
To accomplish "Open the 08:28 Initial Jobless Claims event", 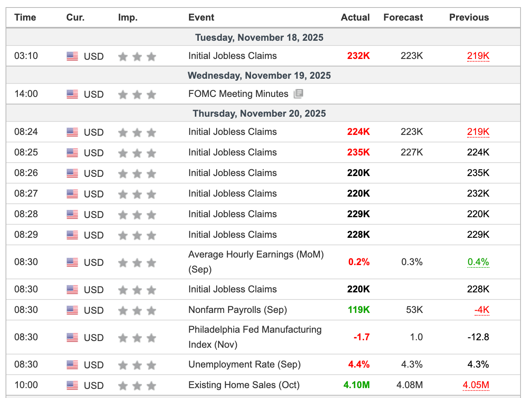I will point(232,214).
